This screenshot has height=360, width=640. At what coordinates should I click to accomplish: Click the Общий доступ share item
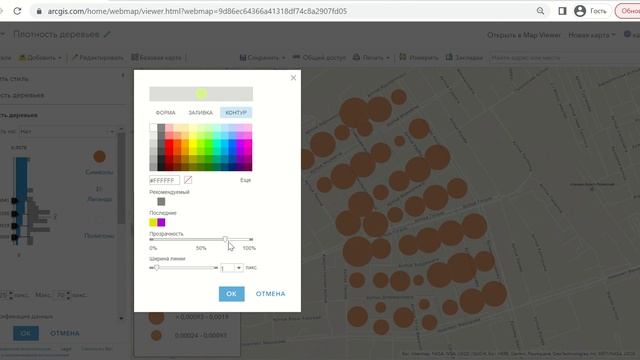[319, 58]
